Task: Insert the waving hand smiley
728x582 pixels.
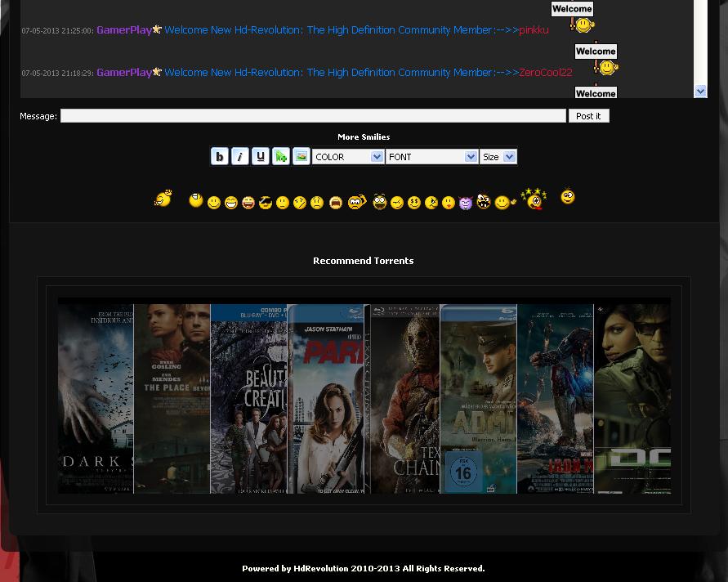Action: pyautogui.click(x=163, y=199)
